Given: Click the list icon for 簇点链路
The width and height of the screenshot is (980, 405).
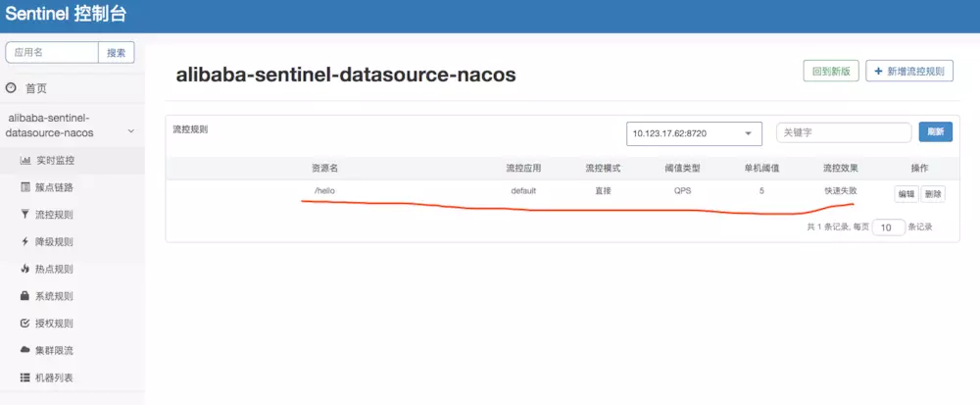Looking at the screenshot, I should pos(25,187).
